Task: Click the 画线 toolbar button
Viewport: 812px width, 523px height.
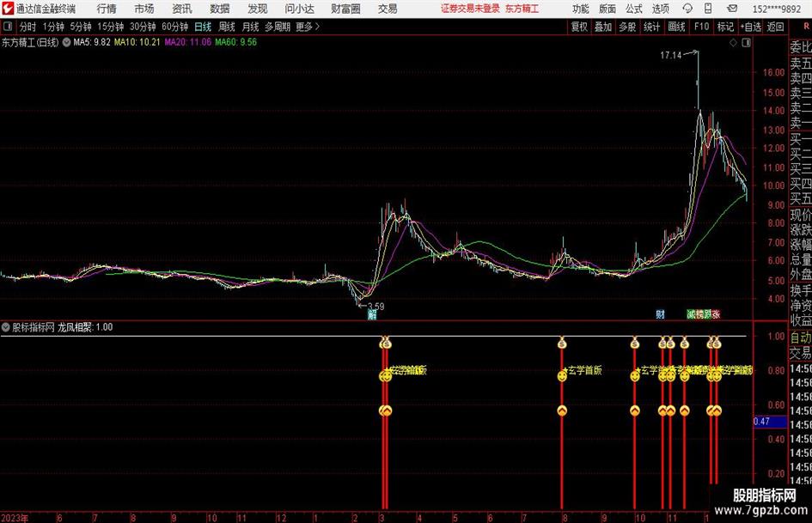Action: coord(677,27)
